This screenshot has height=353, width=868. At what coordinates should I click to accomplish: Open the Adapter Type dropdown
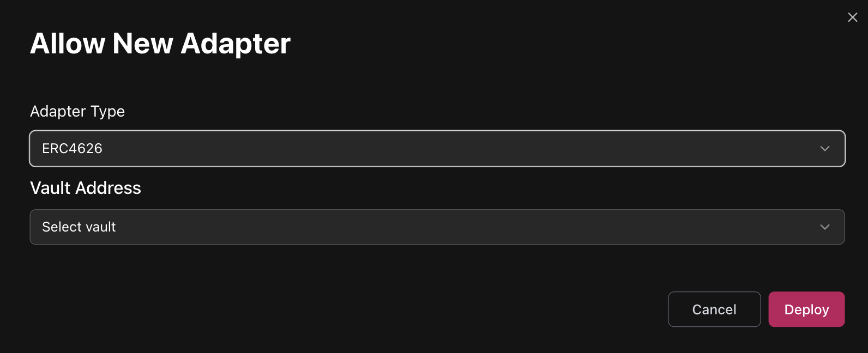click(x=437, y=148)
